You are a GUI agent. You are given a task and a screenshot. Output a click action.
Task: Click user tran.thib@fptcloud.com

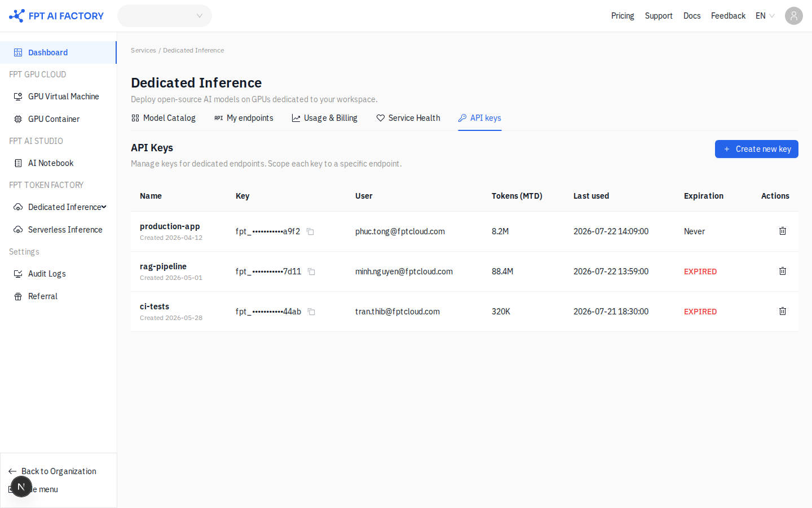tap(398, 312)
